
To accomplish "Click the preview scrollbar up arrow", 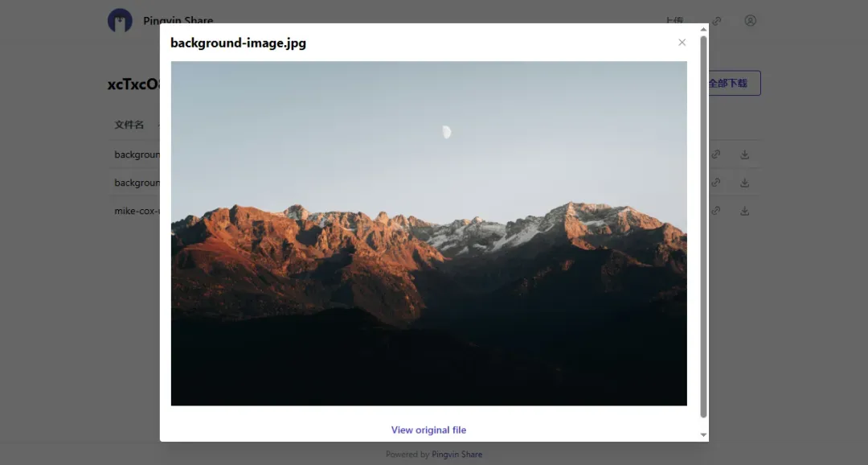I will coord(703,30).
